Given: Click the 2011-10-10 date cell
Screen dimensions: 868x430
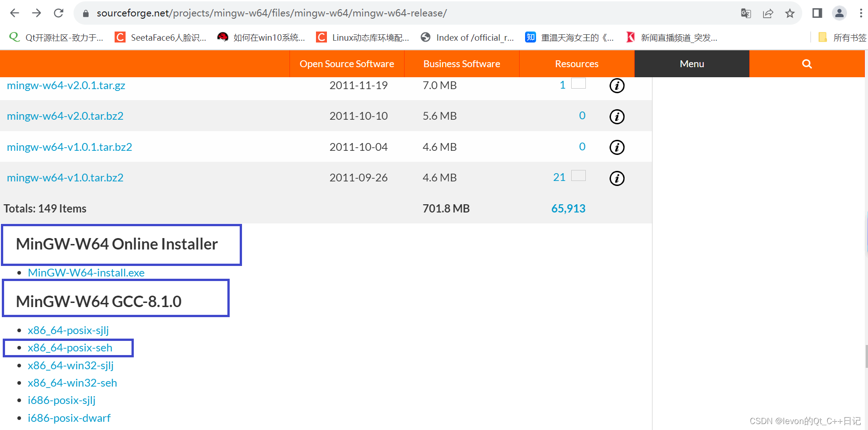Looking at the screenshot, I should tap(358, 116).
